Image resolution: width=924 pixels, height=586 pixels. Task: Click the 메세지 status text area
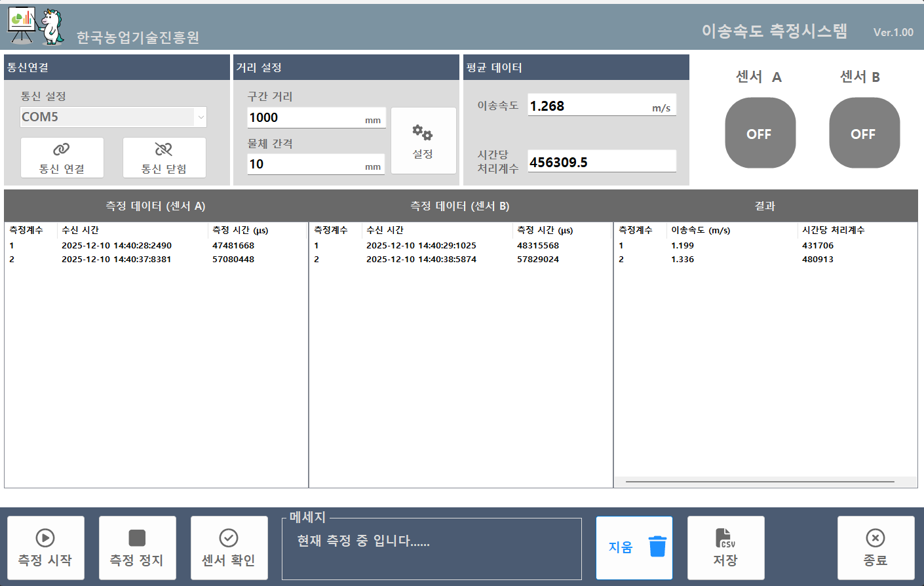pyautogui.click(x=431, y=549)
